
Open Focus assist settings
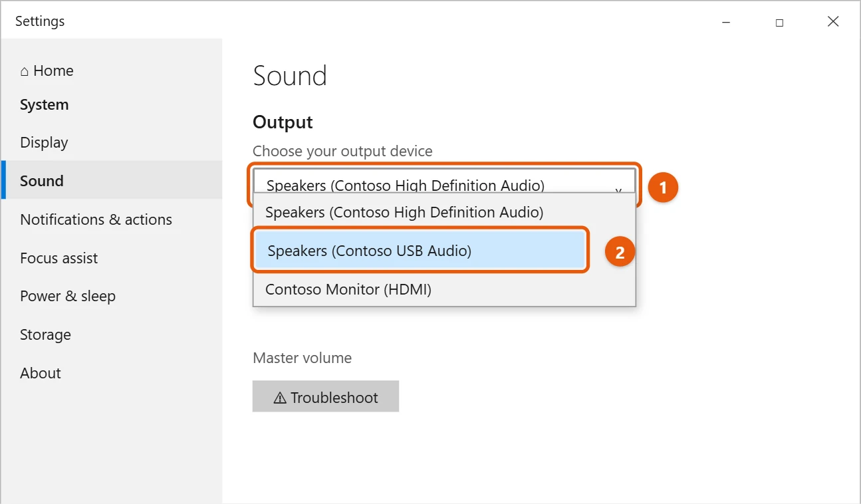coord(59,258)
